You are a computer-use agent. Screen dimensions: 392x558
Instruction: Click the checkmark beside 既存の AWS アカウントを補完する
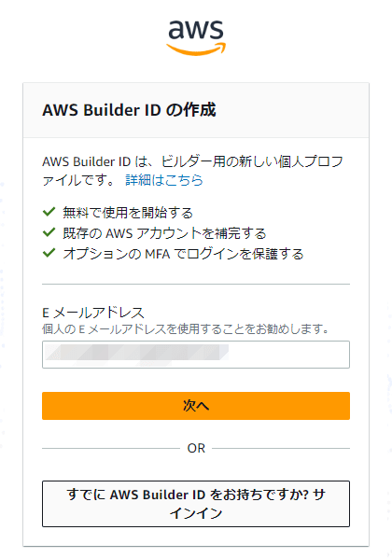[49, 232]
